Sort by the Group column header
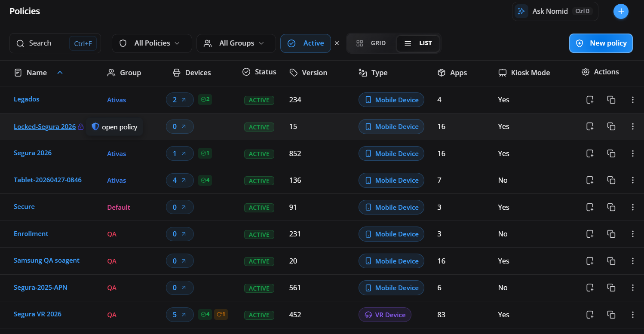The width and height of the screenshot is (644, 334). (124, 73)
